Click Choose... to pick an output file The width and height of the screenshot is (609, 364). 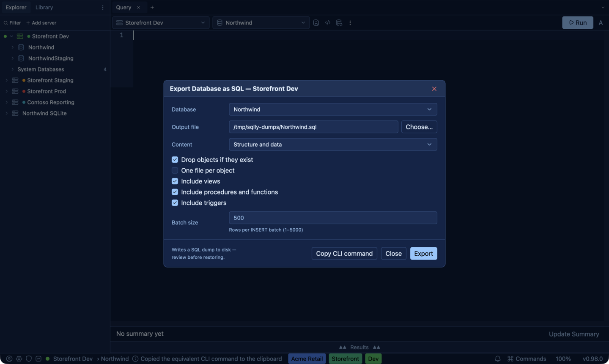click(419, 127)
